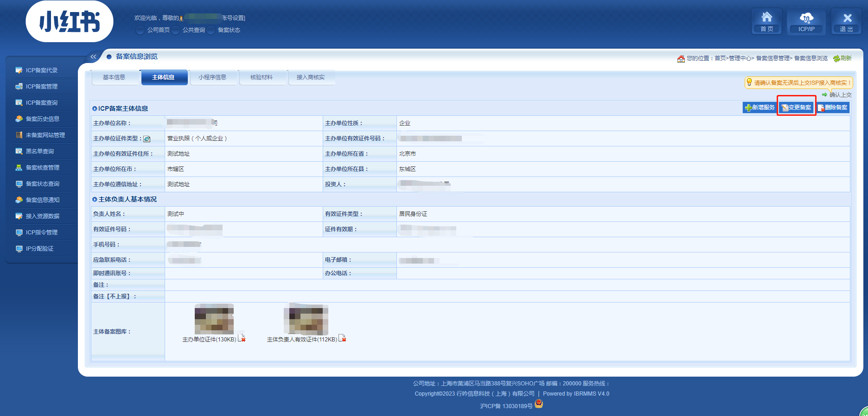Open the 主办单位证件 thumbnail image
This screenshot has height=416, width=868.
click(214, 319)
